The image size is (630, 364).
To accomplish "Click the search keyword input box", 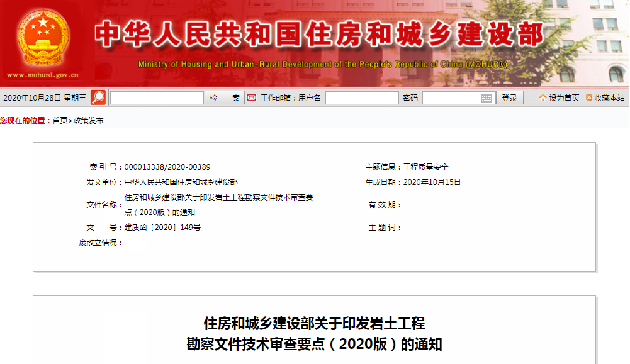I will (155, 98).
